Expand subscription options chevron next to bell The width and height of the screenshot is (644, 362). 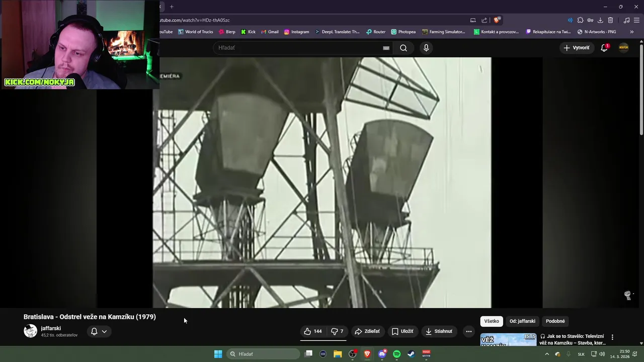point(104,331)
